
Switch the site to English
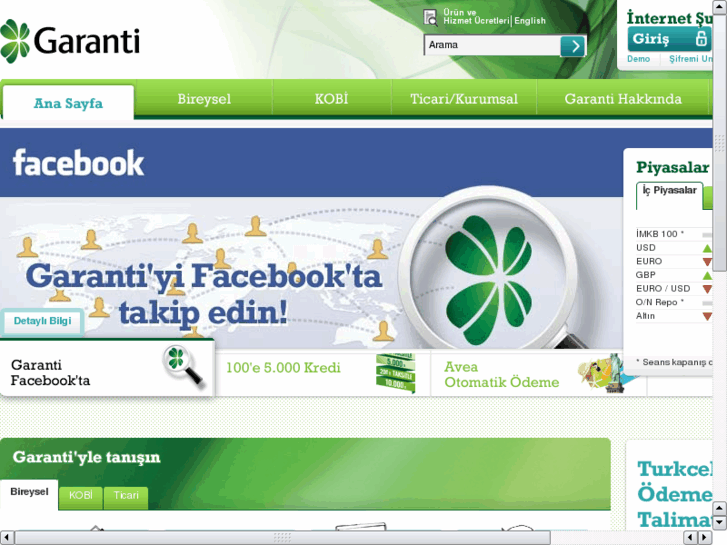pos(529,21)
